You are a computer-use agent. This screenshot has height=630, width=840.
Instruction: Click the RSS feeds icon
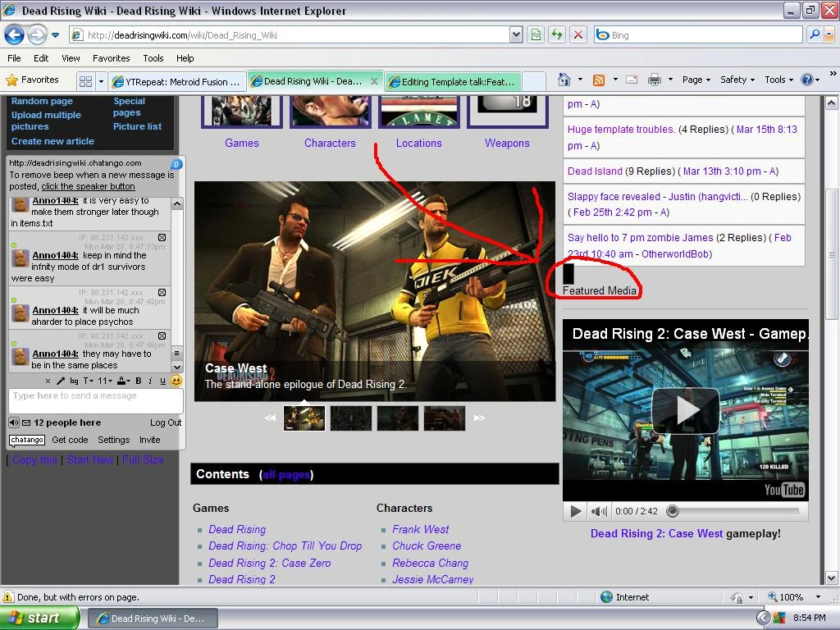(598, 80)
